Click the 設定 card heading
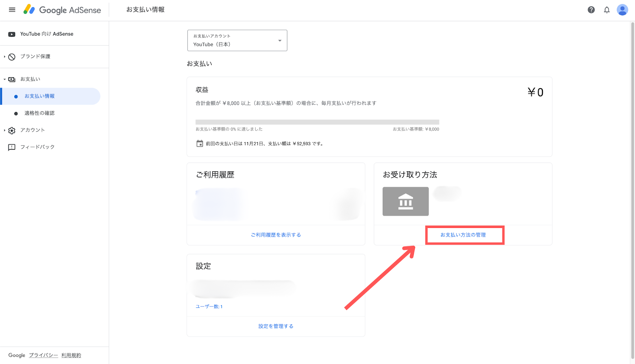This screenshot has width=635, height=364. point(203,266)
